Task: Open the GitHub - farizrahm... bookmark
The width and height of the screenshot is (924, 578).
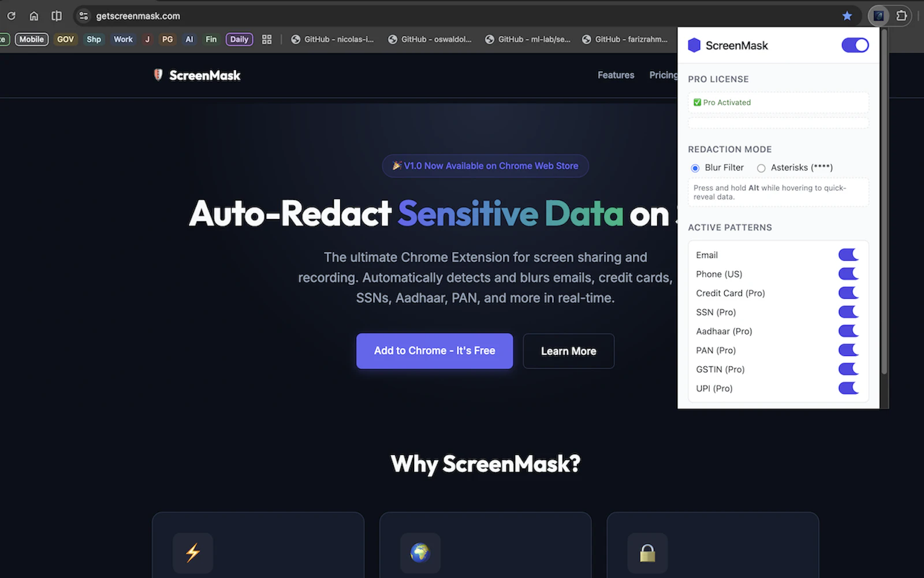Action: click(x=625, y=39)
